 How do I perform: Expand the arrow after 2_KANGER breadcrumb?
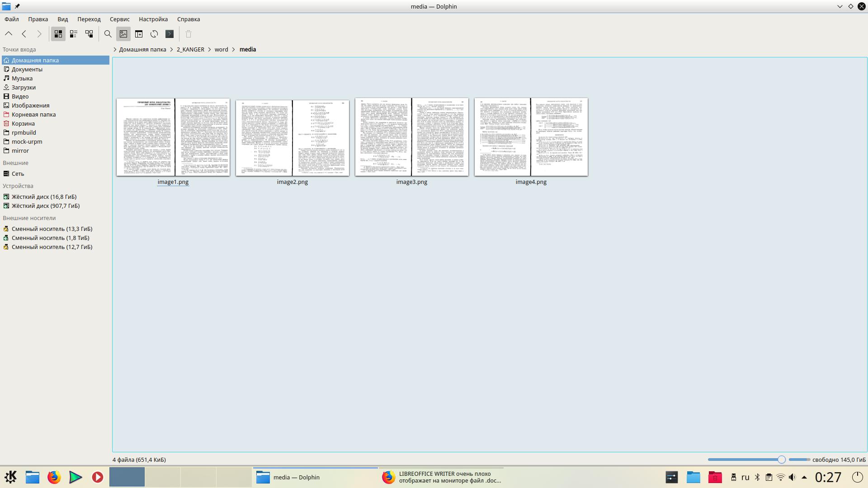pyautogui.click(x=210, y=50)
